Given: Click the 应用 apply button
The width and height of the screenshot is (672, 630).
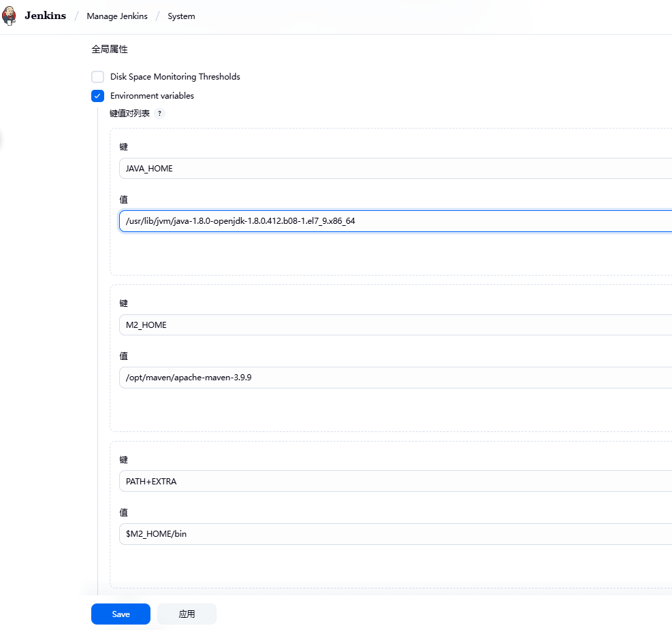Looking at the screenshot, I should pos(187,614).
